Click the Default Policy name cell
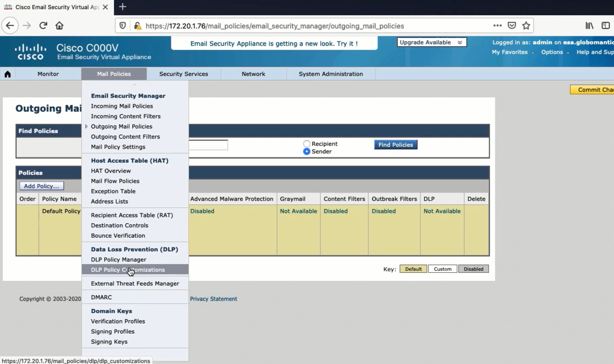The width and height of the screenshot is (614, 364). pos(61,211)
